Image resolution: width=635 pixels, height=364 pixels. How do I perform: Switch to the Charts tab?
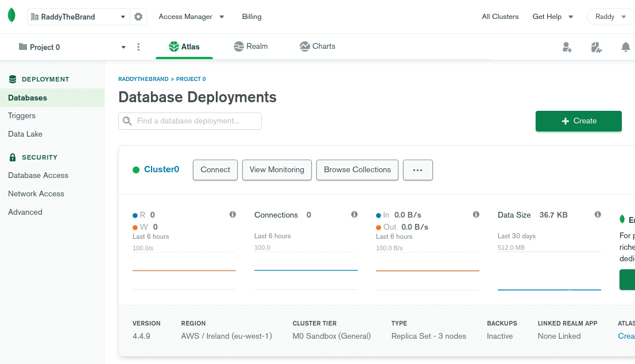317,46
